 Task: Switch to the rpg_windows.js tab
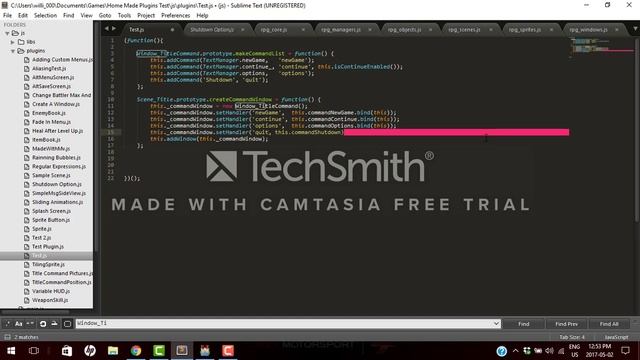point(588,30)
